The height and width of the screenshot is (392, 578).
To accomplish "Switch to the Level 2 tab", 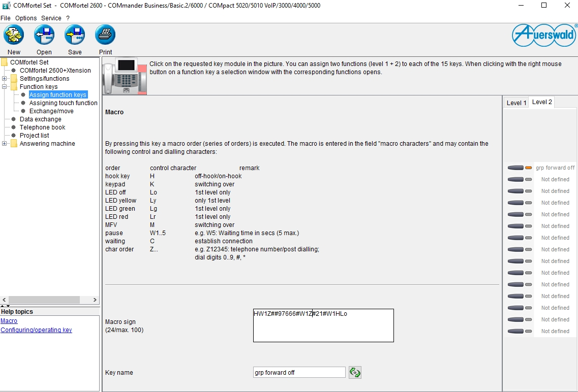I will coord(542,102).
